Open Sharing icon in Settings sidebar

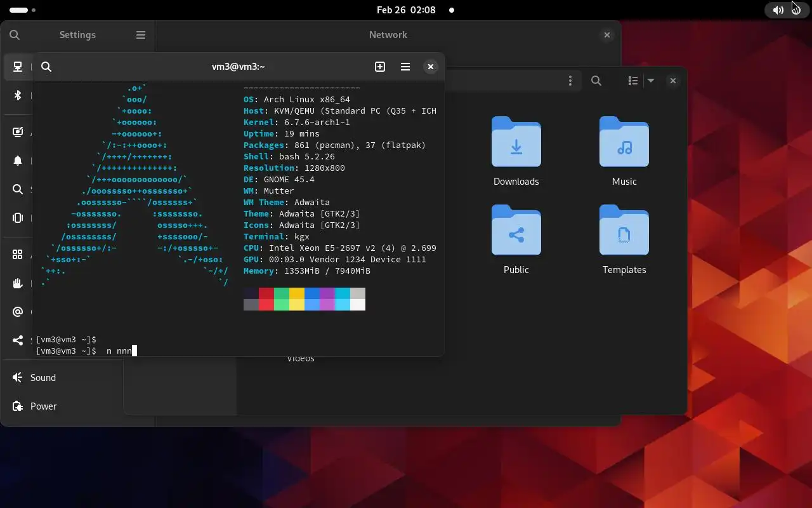point(18,340)
